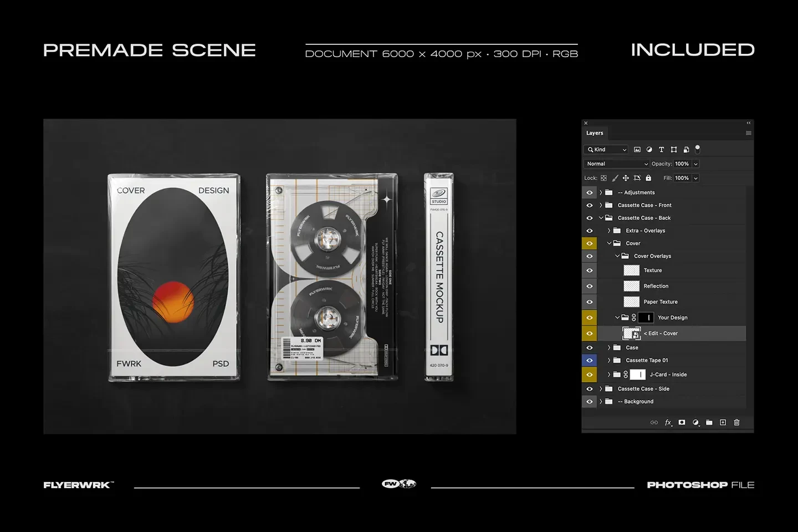Add a layer mask
Viewport: 798px width, 532px height.
[682, 422]
